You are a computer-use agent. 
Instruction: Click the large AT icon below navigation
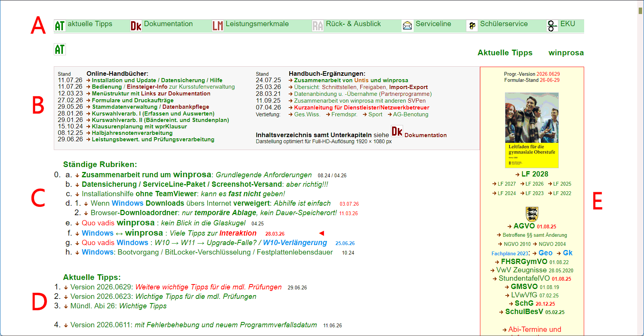60,49
